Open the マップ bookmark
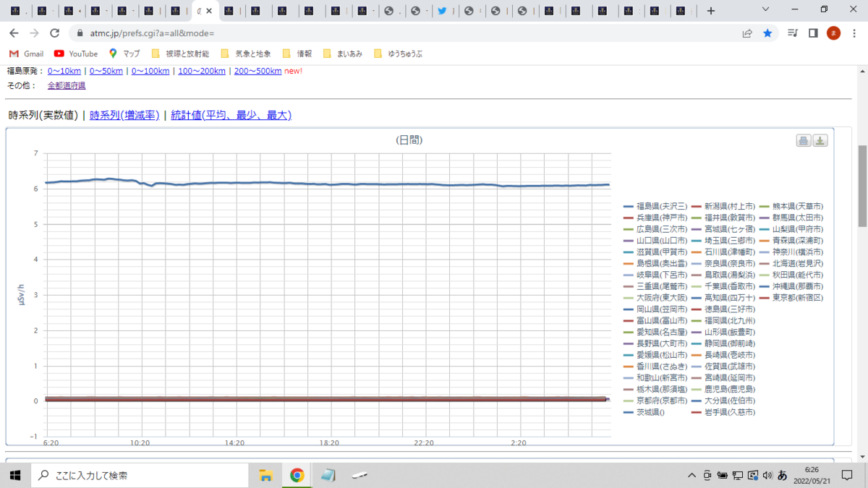The image size is (868, 488). (124, 53)
